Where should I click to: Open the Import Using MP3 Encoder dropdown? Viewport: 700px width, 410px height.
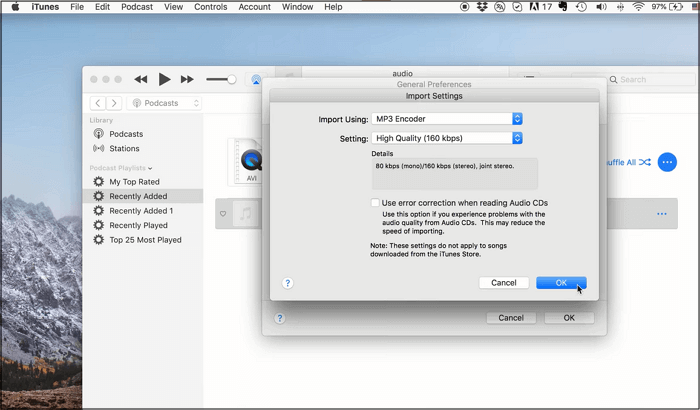(447, 119)
